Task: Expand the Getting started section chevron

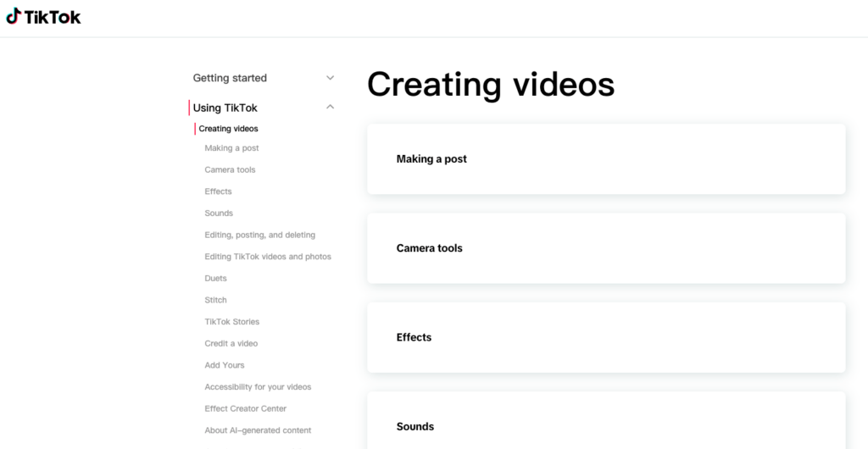Action: tap(330, 78)
